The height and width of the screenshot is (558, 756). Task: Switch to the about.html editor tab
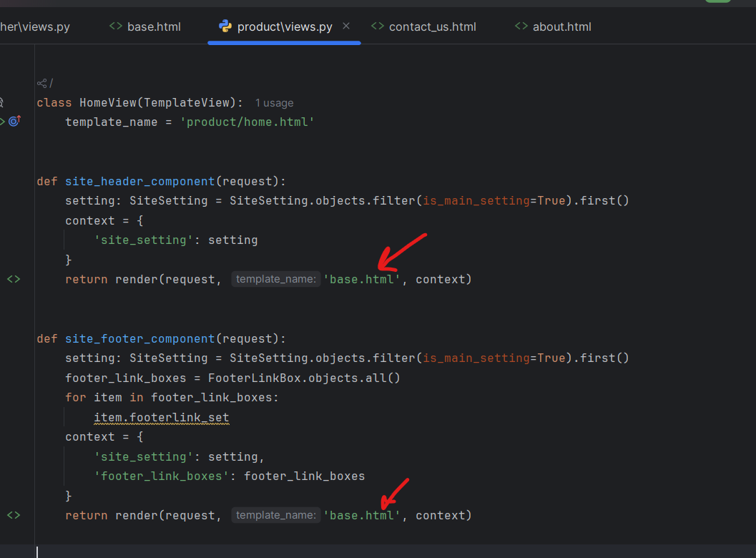tap(561, 26)
